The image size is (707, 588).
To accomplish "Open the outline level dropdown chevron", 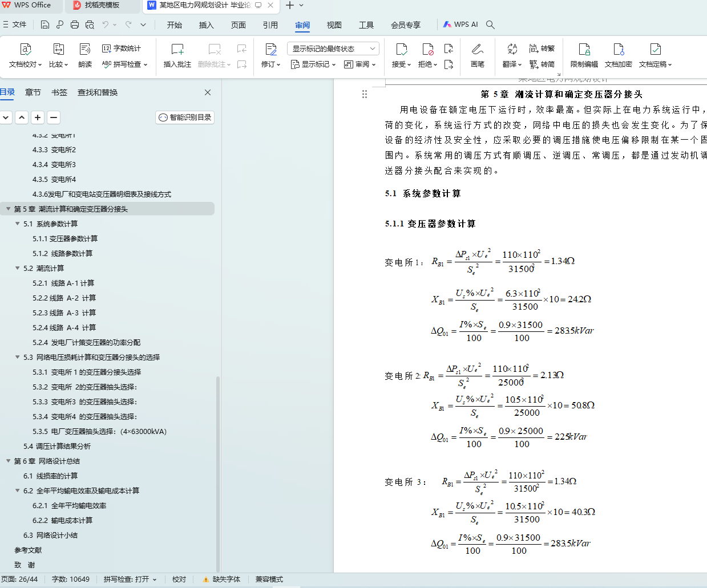I will (6, 117).
